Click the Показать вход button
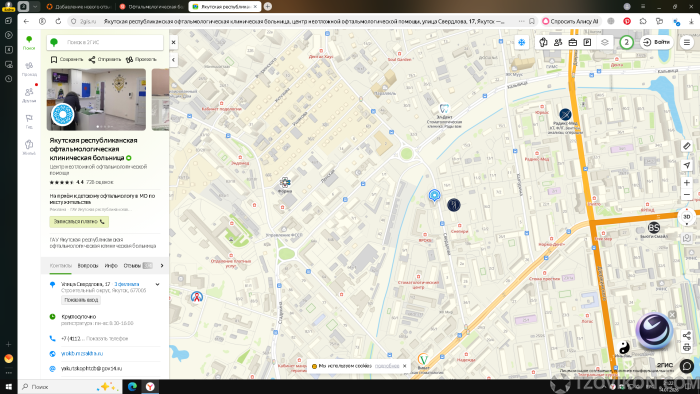Screen dimensions: 700x394 (81, 300)
